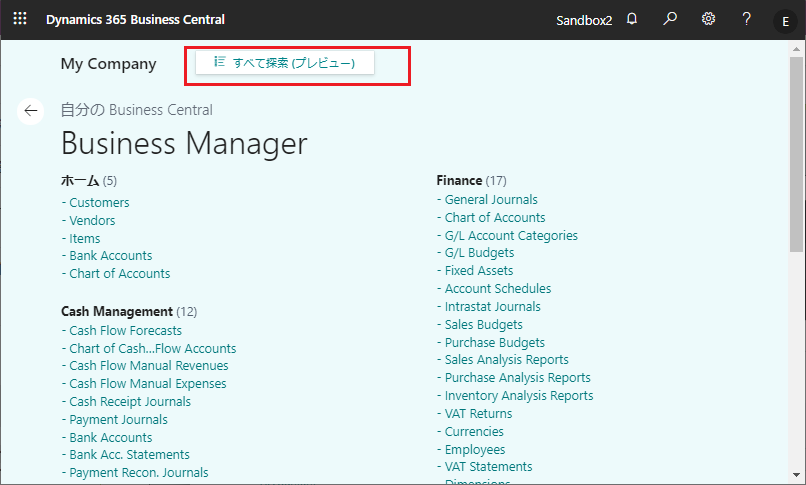Open Cash Flow Manual Expenses
The image size is (806, 485).
(148, 384)
